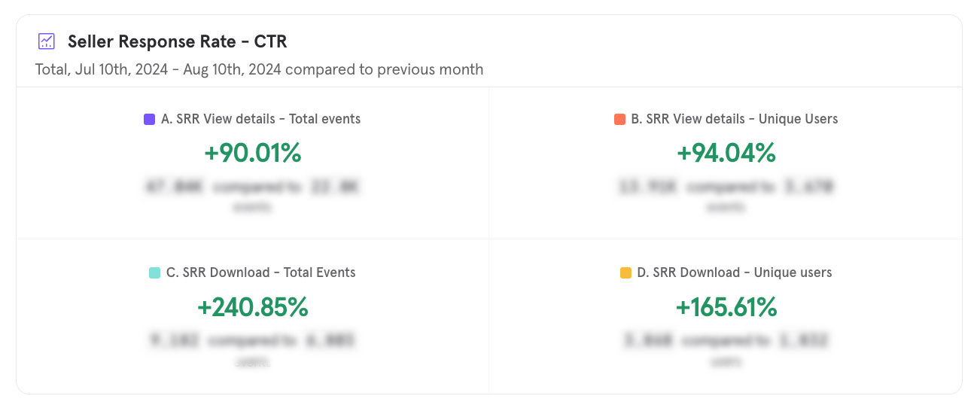Click blurred comparison text under +165.61%
980x408 pixels.
(726, 340)
